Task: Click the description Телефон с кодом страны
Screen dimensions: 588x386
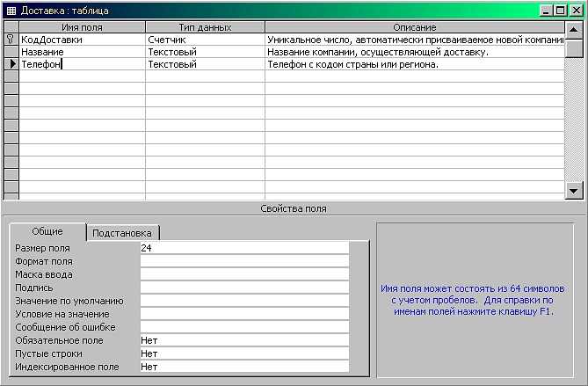Action: (415, 64)
